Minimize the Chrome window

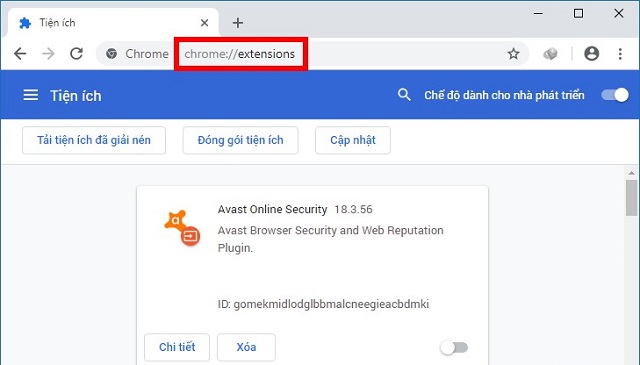538,13
